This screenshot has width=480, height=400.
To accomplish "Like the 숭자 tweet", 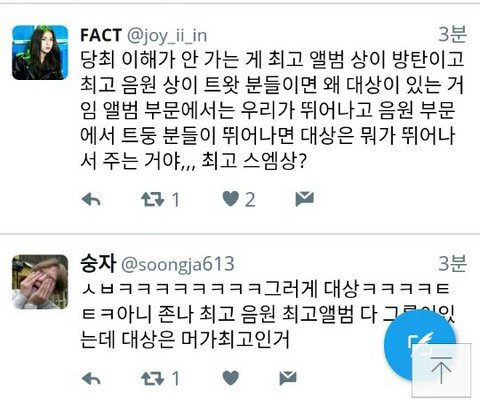I will tap(231, 378).
